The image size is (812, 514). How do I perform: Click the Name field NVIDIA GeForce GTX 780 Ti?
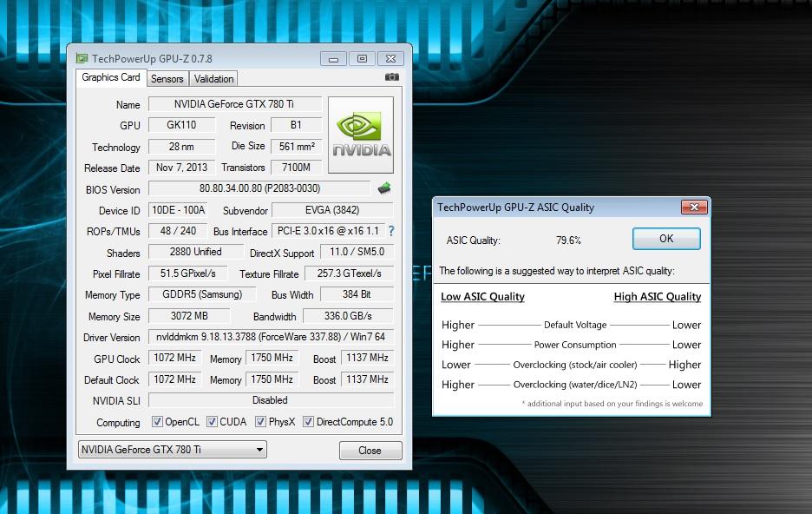click(x=234, y=104)
